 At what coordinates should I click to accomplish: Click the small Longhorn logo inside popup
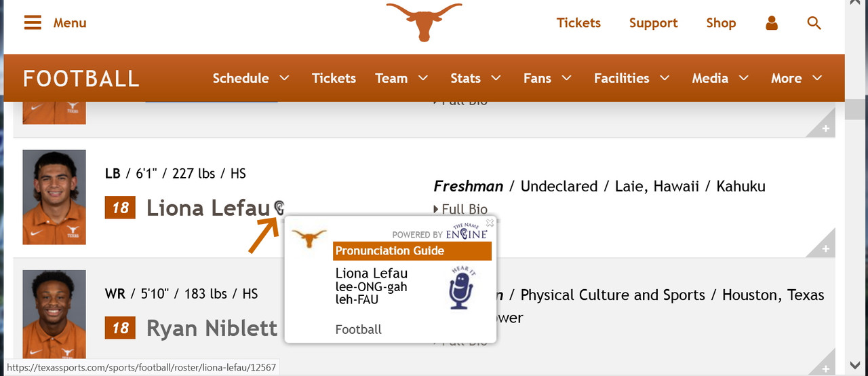click(x=309, y=239)
